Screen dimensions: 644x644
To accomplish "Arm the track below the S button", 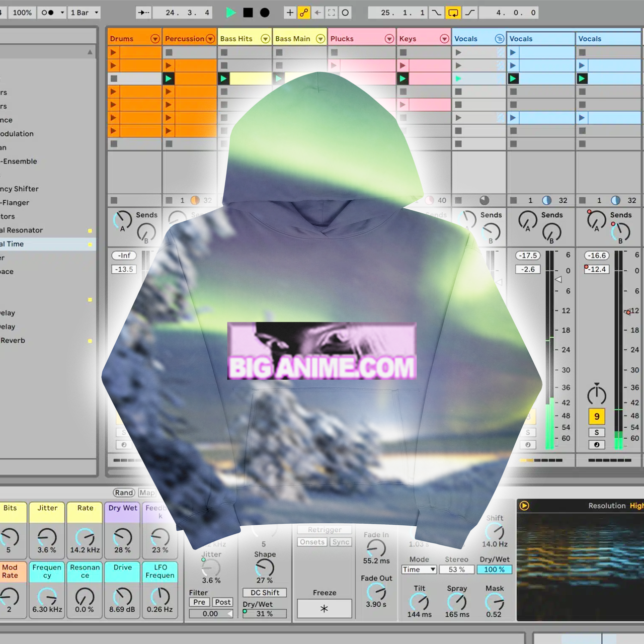I will coord(597,445).
